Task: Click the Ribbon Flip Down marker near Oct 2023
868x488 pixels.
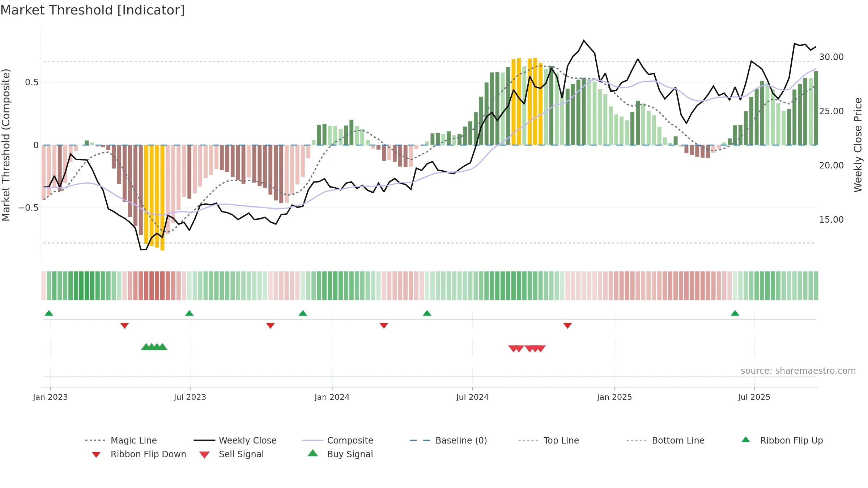Action: tap(270, 326)
